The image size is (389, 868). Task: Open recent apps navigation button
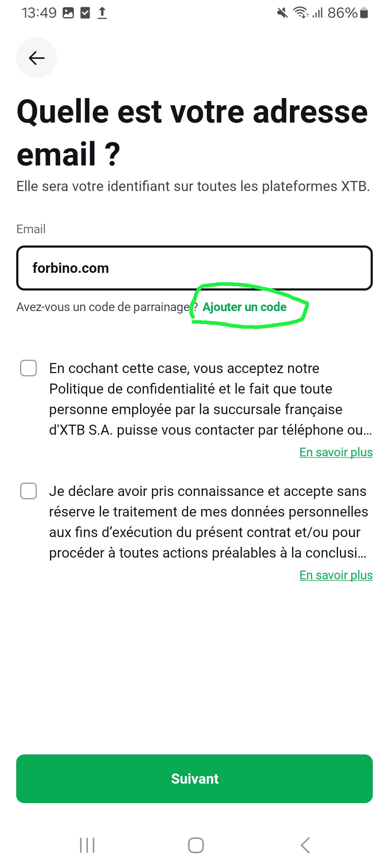click(x=87, y=845)
